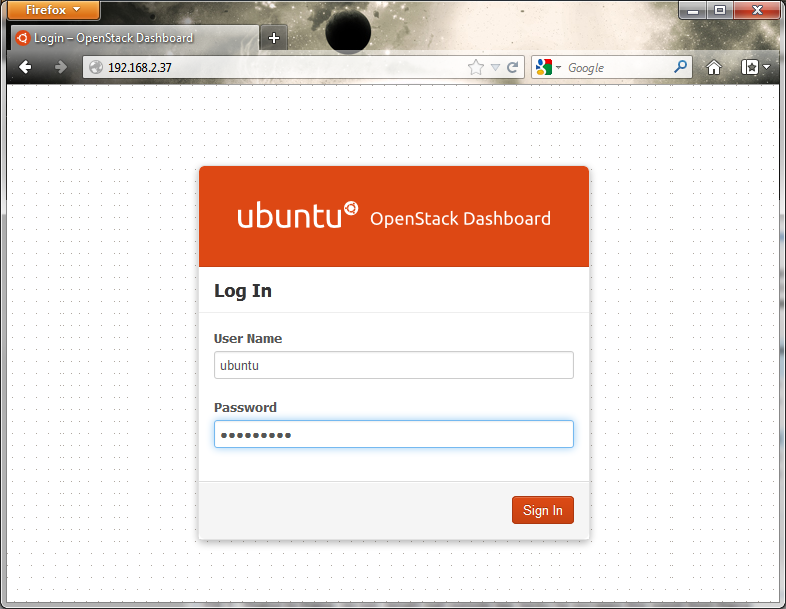Focus the User Name field containing ubuntu
This screenshot has width=786, height=609.
tap(394, 365)
